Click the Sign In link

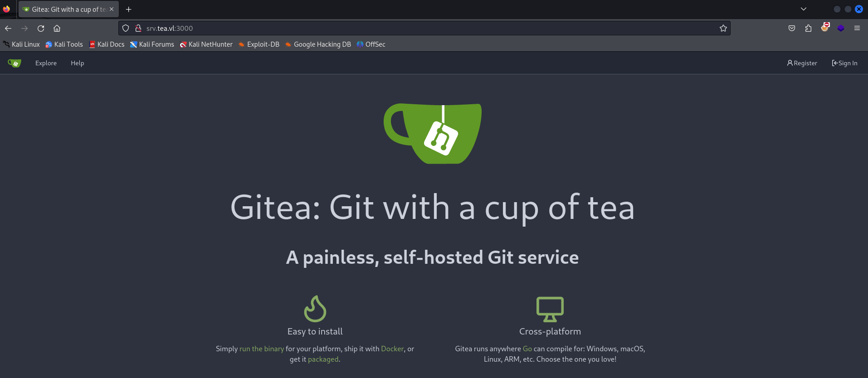(x=844, y=63)
